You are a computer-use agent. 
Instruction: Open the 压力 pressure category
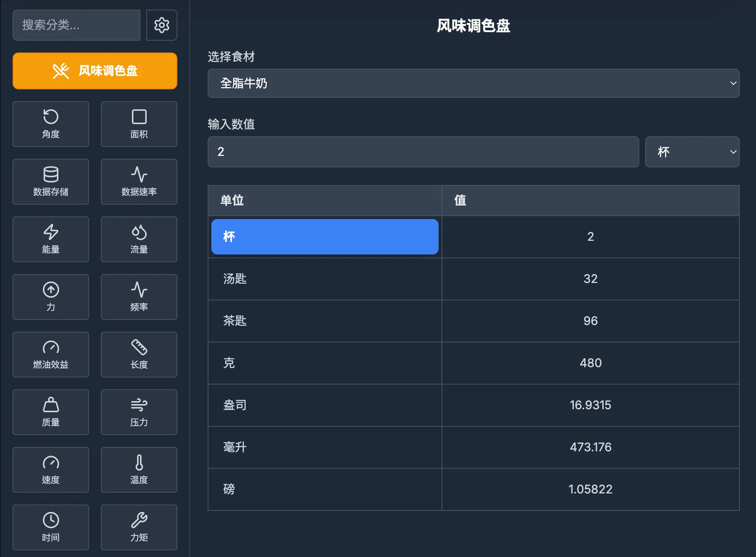139,412
